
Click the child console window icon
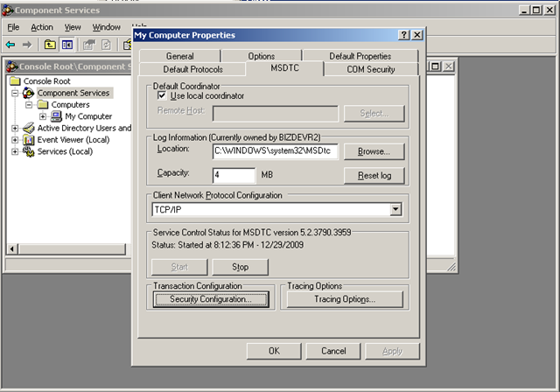12,66
